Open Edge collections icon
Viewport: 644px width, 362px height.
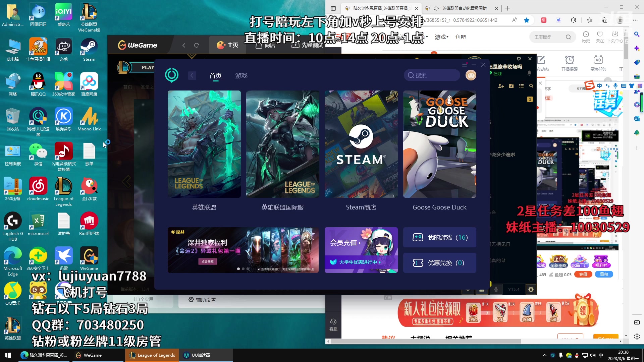coord(604,20)
